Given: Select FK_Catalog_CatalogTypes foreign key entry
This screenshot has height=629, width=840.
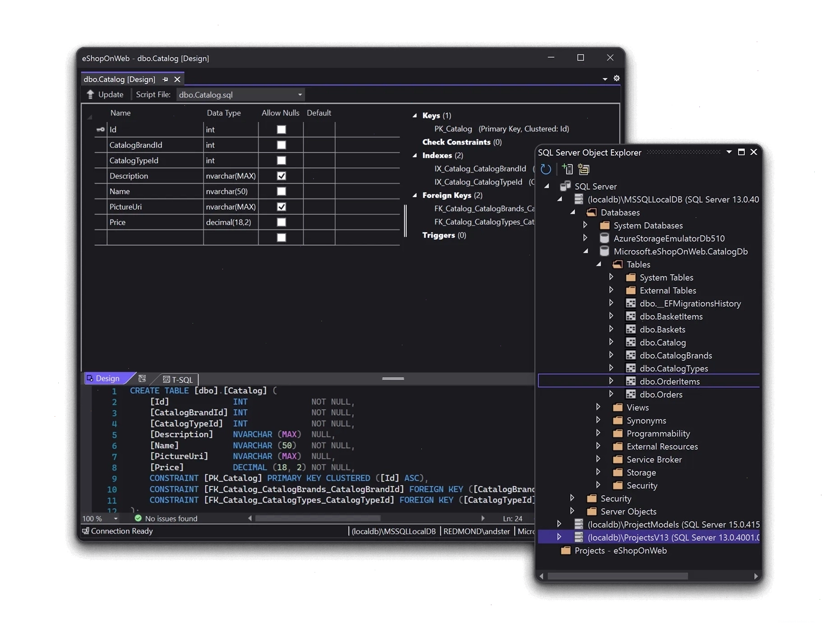Looking at the screenshot, I should (x=484, y=222).
